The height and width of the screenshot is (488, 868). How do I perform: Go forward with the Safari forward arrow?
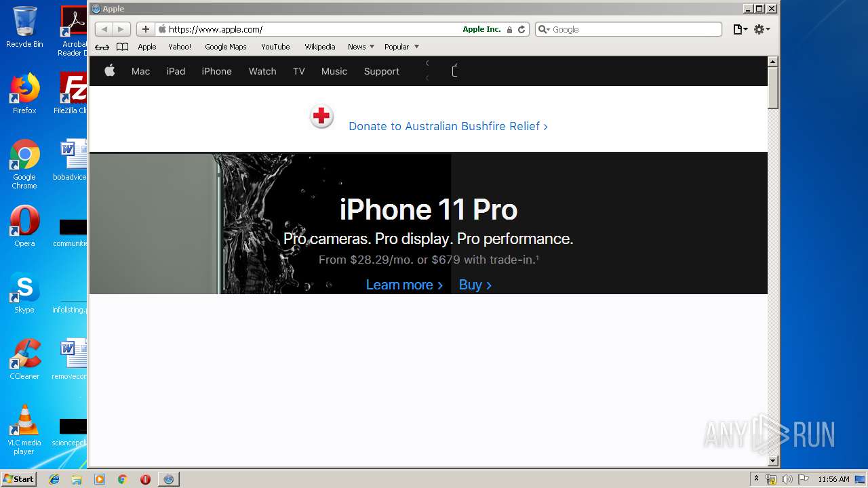(121, 29)
